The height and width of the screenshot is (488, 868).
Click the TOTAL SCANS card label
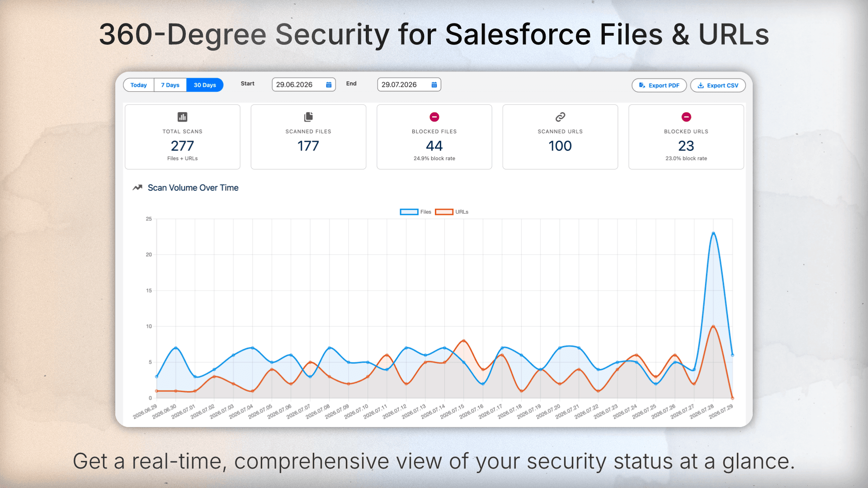click(183, 131)
